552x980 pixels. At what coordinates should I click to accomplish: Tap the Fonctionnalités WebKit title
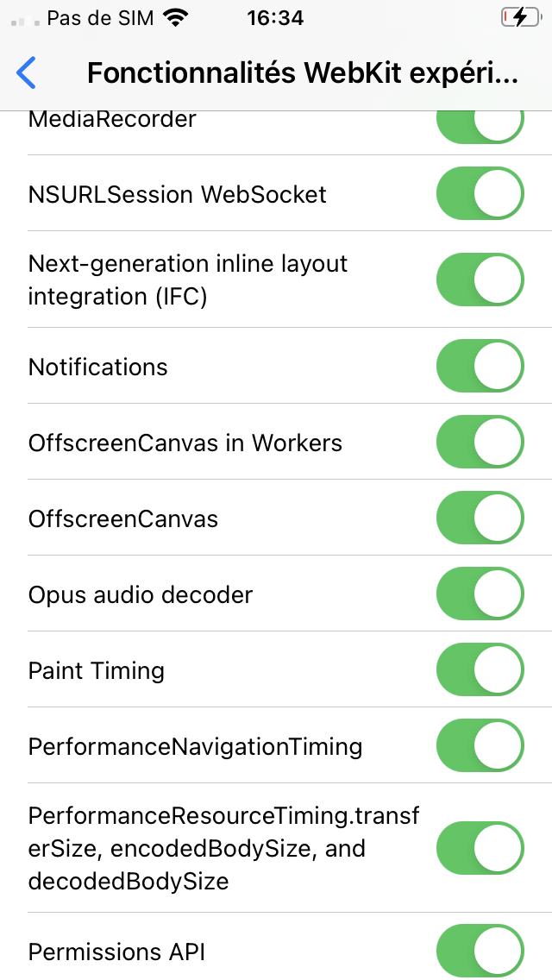[302, 74]
